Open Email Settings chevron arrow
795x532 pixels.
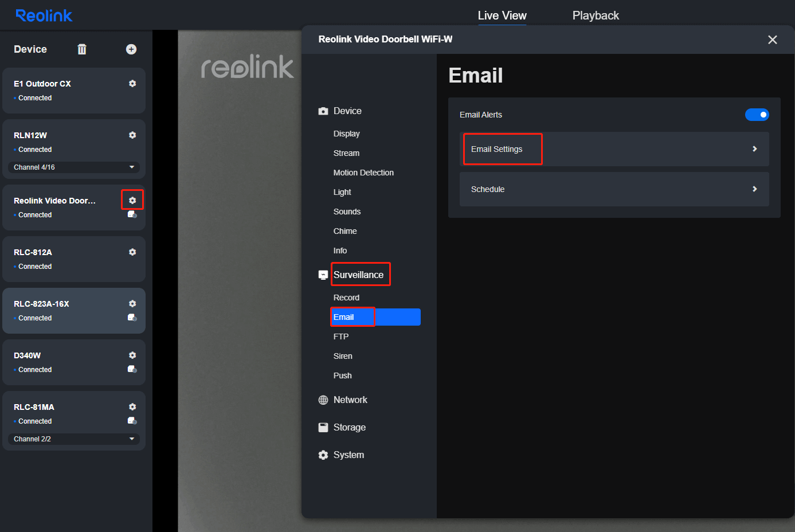click(x=755, y=149)
